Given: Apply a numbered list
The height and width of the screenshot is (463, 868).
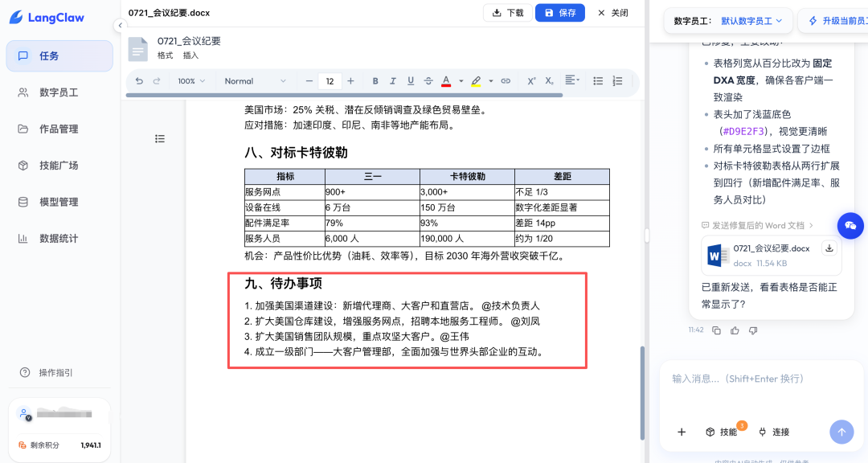Looking at the screenshot, I should click(618, 81).
